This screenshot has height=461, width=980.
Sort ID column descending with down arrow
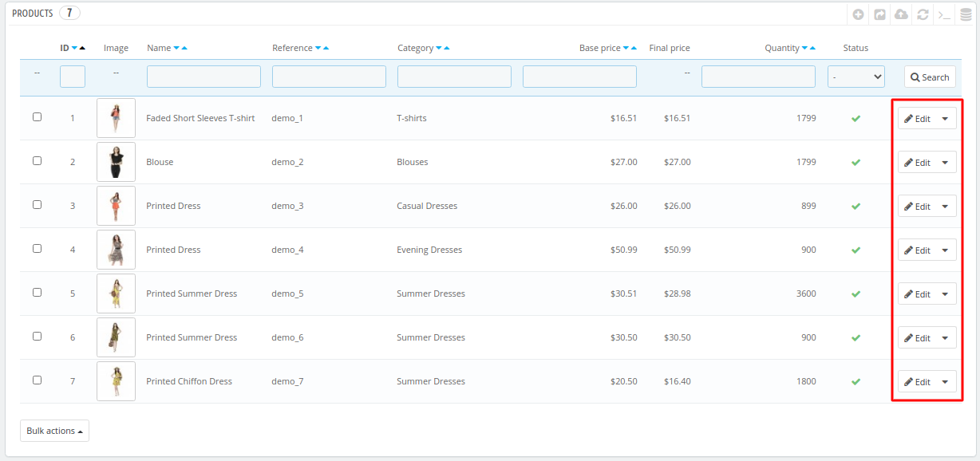(74, 48)
